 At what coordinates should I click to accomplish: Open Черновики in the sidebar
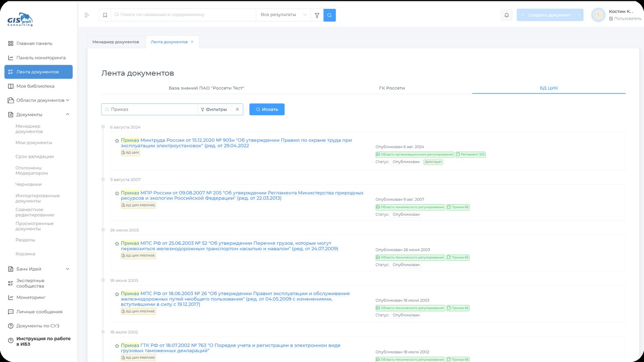tap(29, 184)
